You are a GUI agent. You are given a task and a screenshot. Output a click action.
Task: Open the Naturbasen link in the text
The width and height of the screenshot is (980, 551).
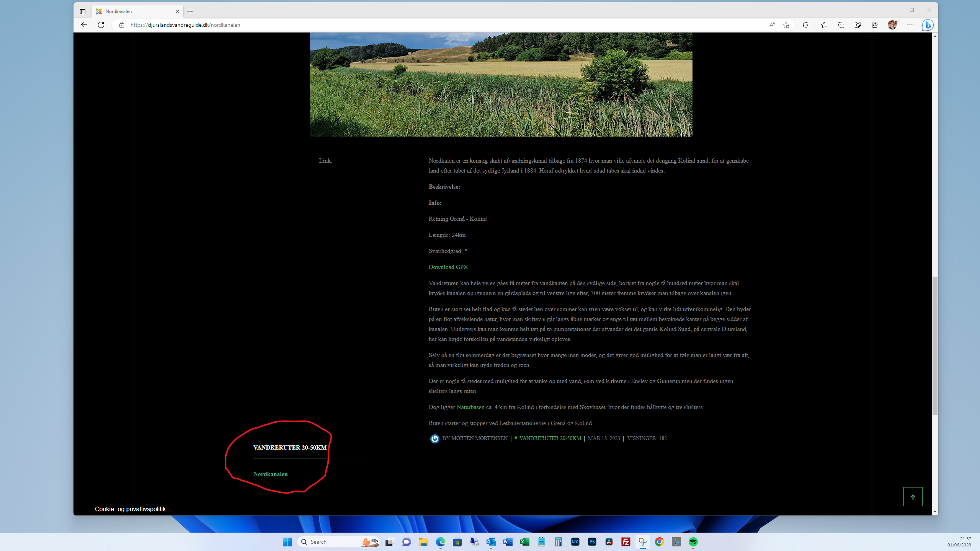click(x=470, y=407)
